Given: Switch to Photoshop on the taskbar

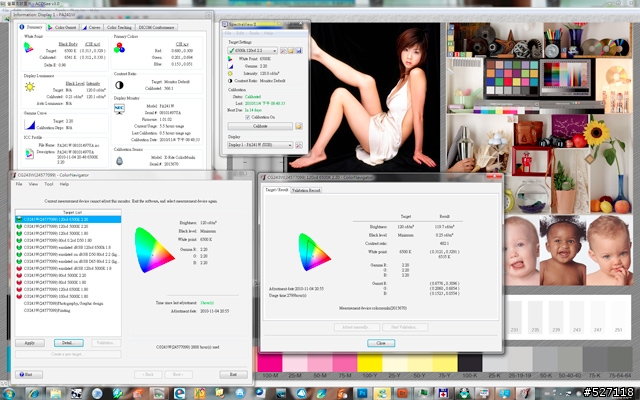Looking at the screenshot, I should coord(362,393).
